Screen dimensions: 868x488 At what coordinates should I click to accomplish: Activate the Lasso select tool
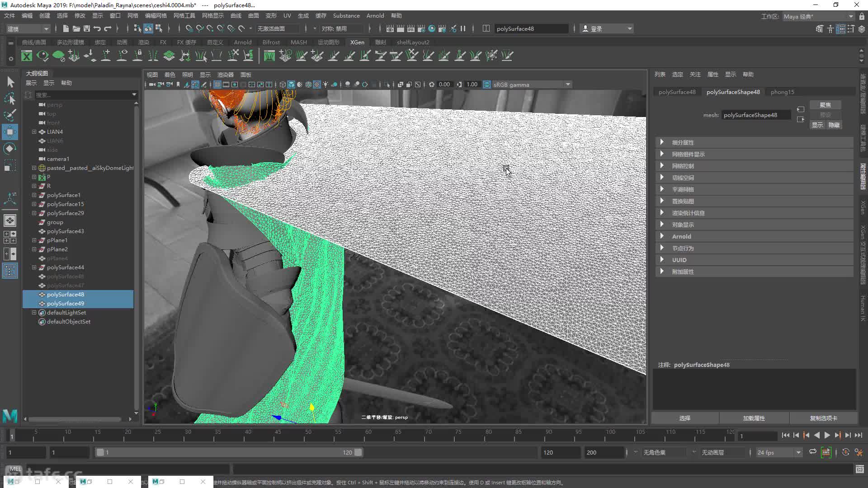pos(10,99)
